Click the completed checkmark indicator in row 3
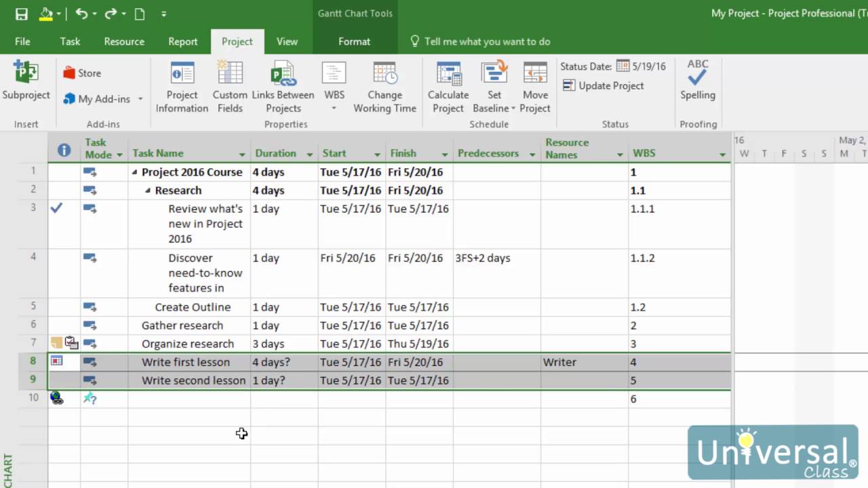868x488 pixels. [56, 208]
